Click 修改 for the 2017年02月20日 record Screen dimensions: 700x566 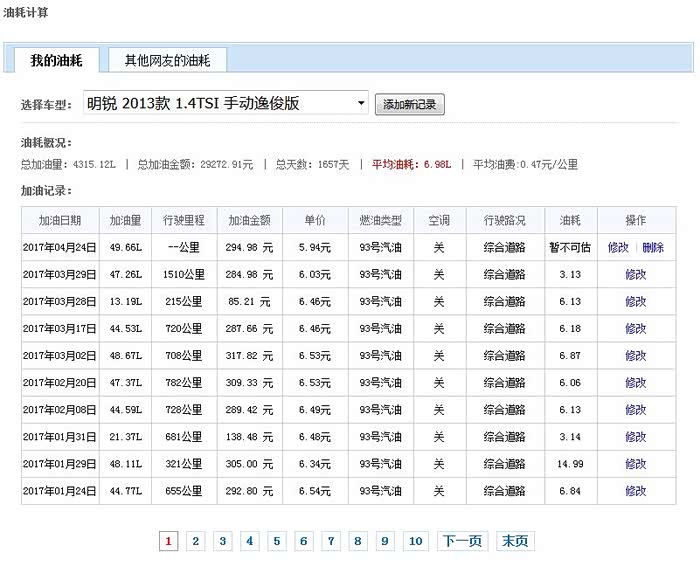[635, 382]
